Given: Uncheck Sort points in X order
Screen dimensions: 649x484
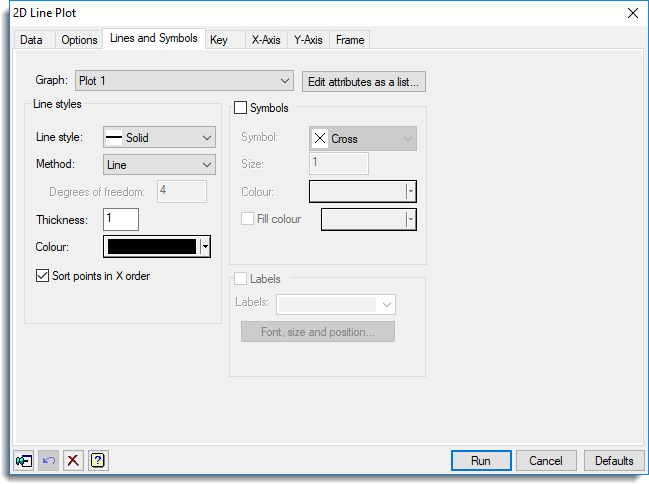Looking at the screenshot, I should [x=42, y=276].
